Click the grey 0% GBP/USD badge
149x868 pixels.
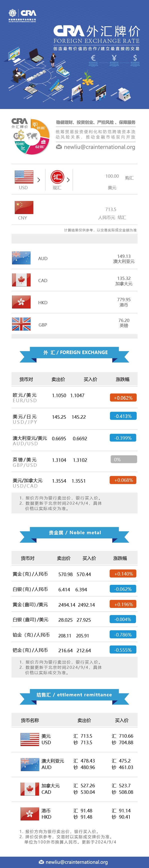pyautogui.click(x=124, y=459)
